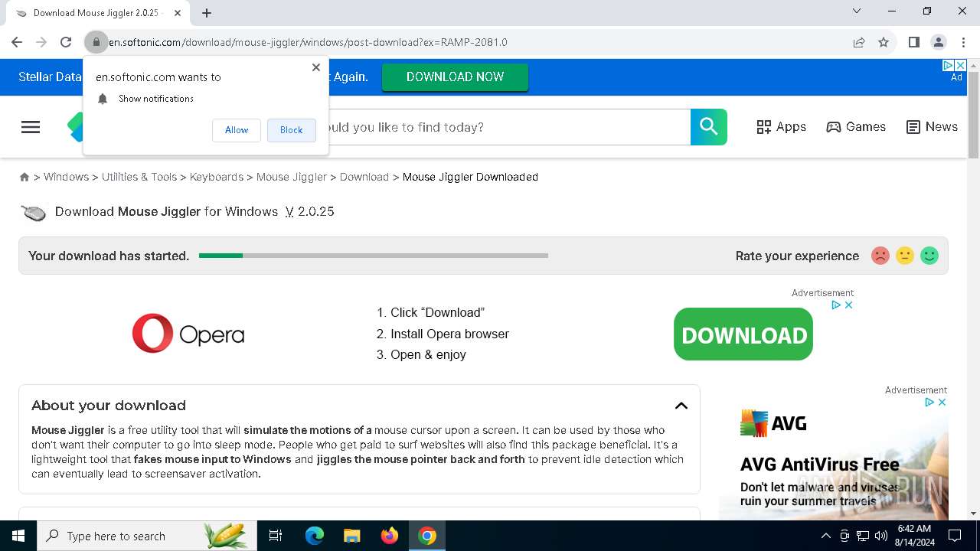
Task: Click the browser Back arrow
Action: pos(17,42)
